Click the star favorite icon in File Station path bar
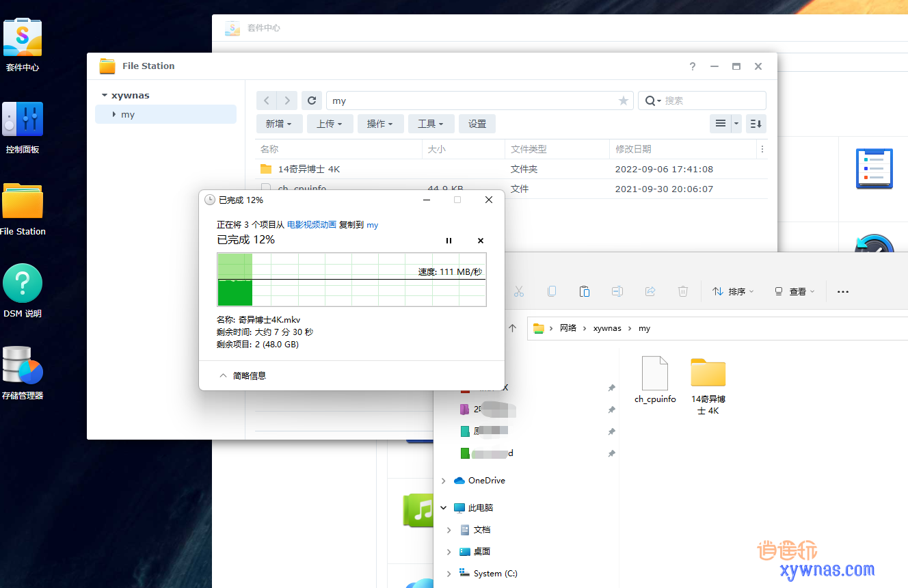Image resolution: width=908 pixels, height=588 pixels. 623,101
